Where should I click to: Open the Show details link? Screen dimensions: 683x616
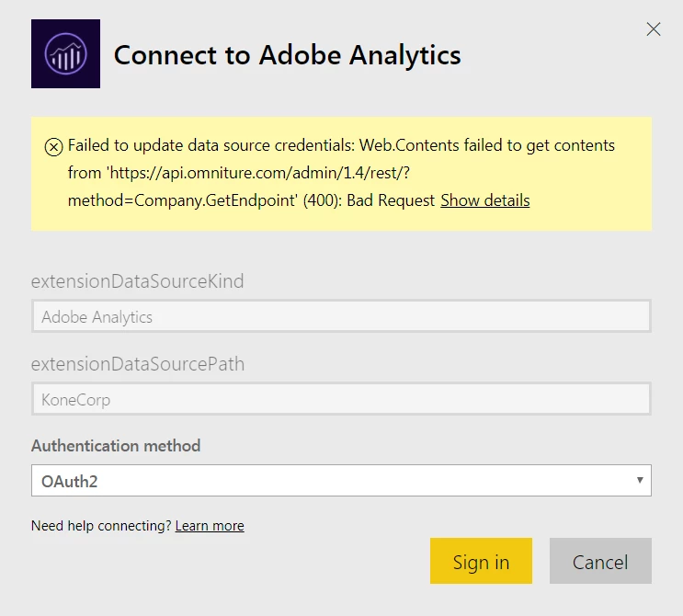click(484, 200)
